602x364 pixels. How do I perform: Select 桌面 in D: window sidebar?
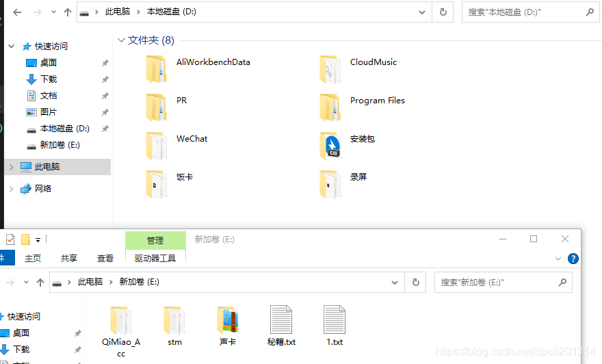49,63
